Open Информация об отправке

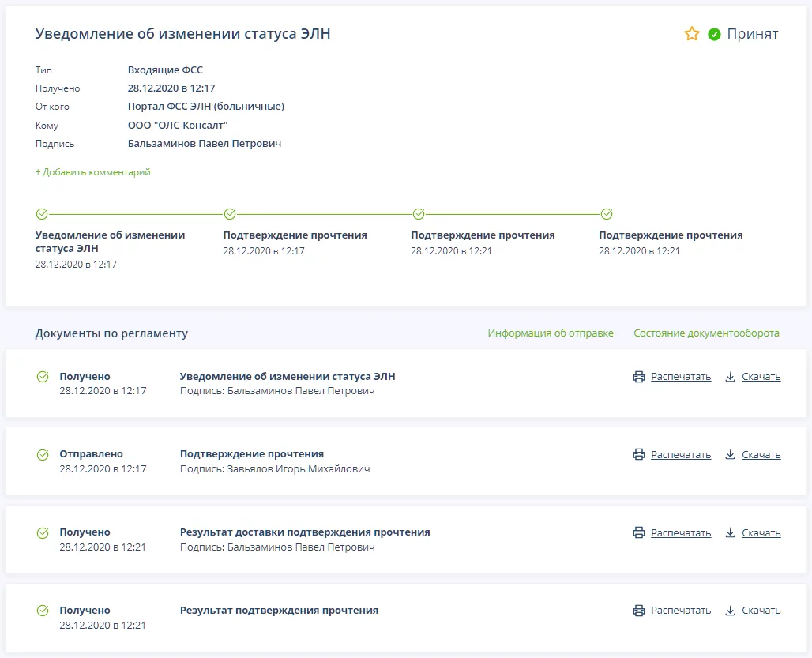(x=550, y=333)
